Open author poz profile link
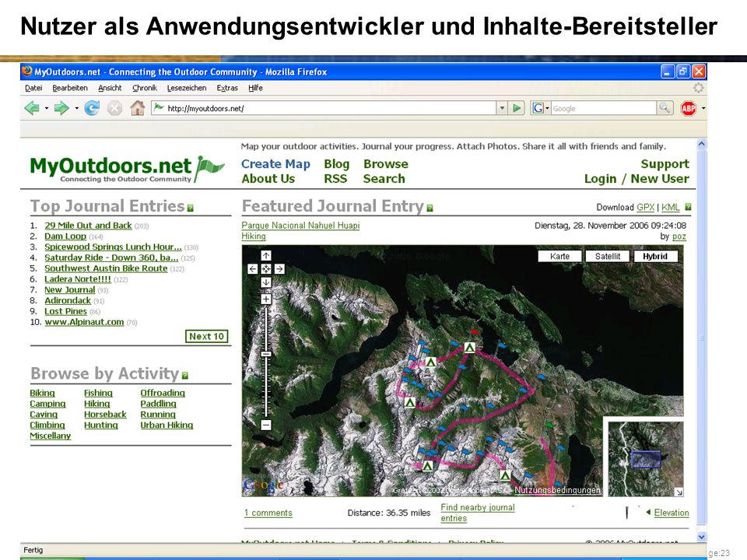747x560 pixels. pos(679,236)
